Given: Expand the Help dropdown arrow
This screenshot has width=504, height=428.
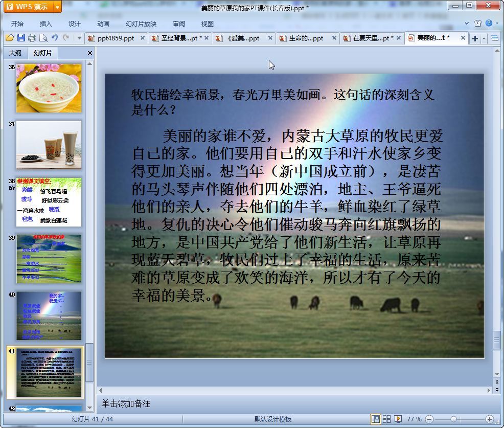Looking at the screenshot, I should click(497, 23).
